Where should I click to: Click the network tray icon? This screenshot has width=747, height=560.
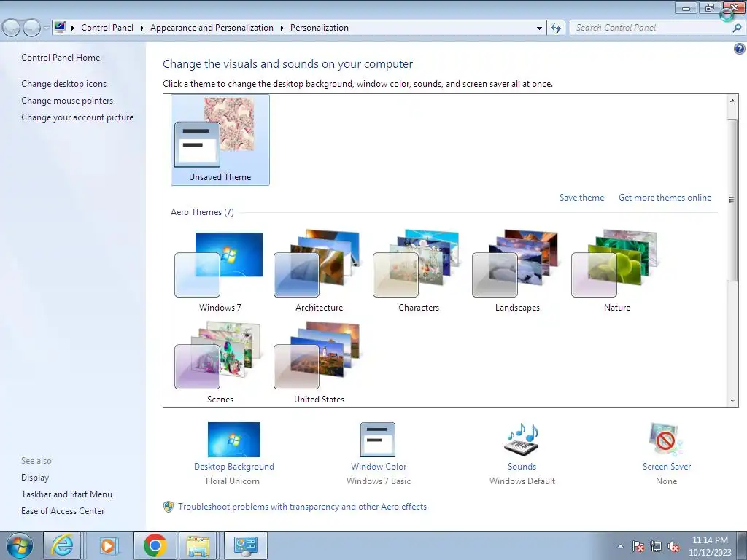click(656, 546)
